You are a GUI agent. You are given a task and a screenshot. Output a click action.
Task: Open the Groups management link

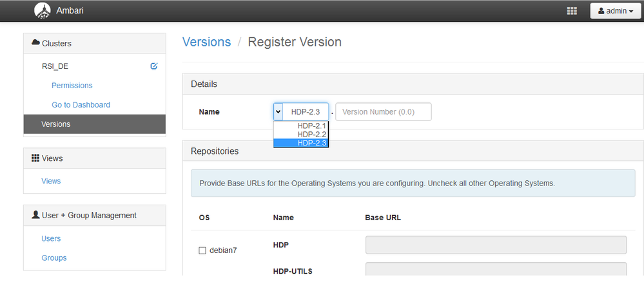[54, 258]
